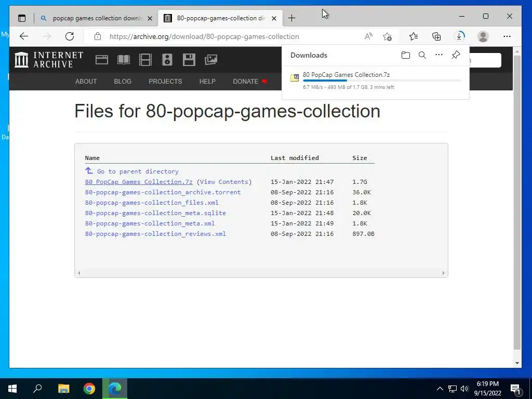The width and height of the screenshot is (532, 399).
Task: Launch Google Chrome from taskbar
Action: coord(89,389)
